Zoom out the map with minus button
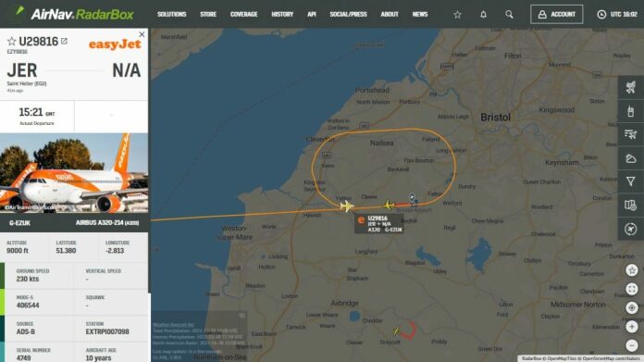 632,345
